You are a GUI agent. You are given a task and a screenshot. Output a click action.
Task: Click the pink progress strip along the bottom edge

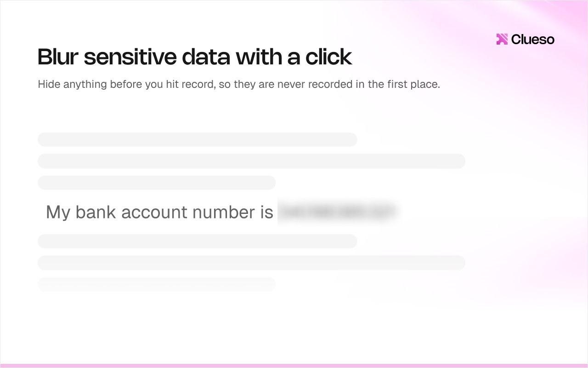(294, 366)
